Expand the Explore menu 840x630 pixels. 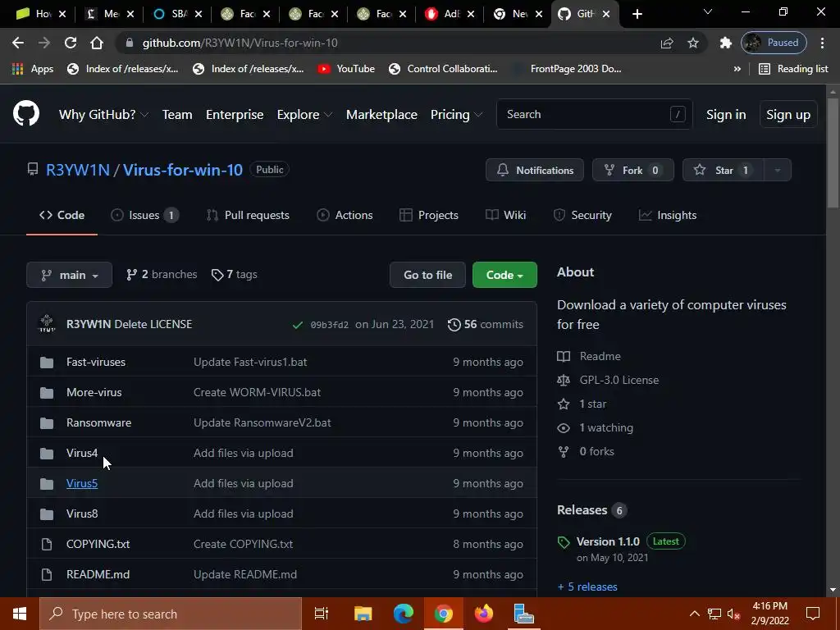304,114
